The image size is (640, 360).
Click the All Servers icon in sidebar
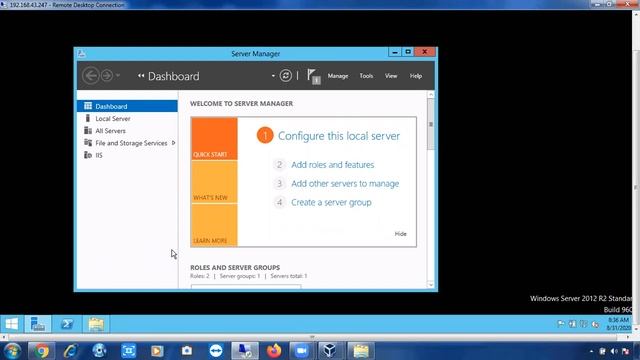pos(88,130)
